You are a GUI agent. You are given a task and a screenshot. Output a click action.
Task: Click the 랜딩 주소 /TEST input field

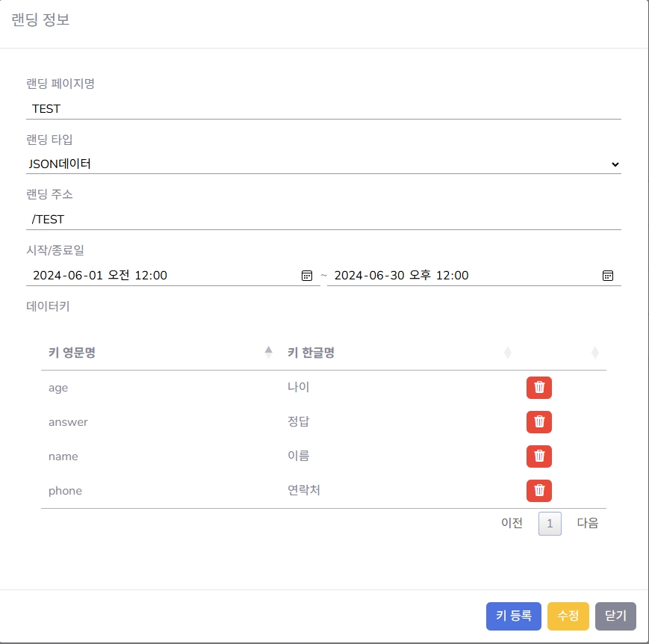click(323, 220)
